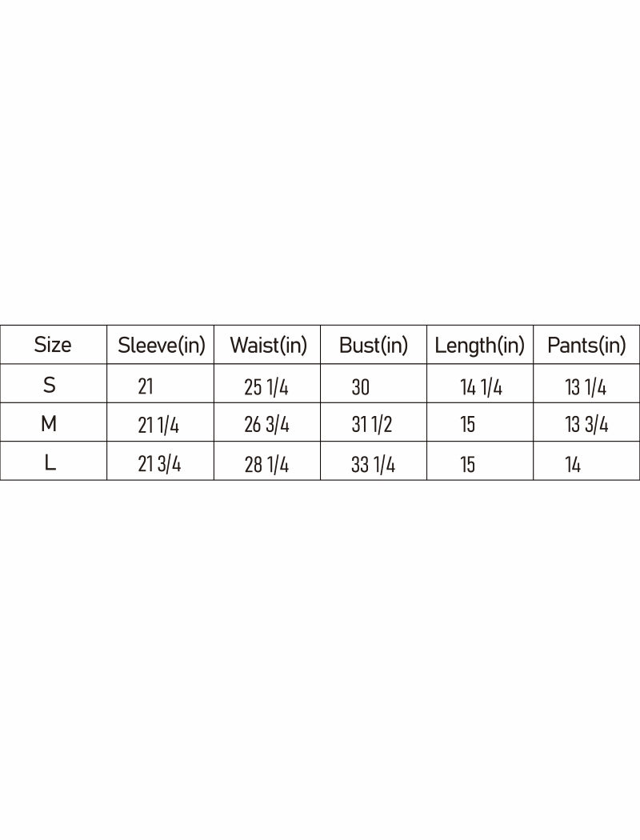Click the Pants(in) column header
This screenshot has width=640, height=840.
tap(586, 346)
